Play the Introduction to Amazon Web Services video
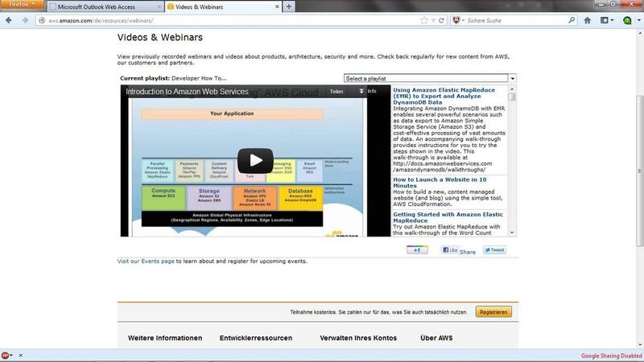This screenshot has width=644, height=362. (x=255, y=160)
